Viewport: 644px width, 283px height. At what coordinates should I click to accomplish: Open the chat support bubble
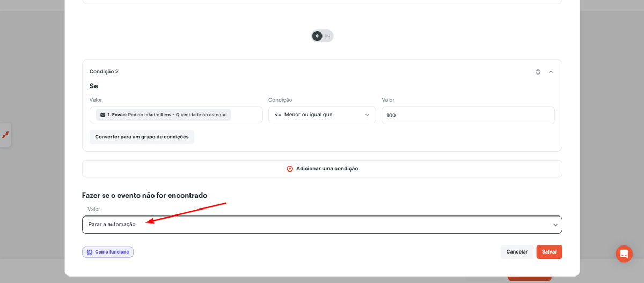pyautogui.click(x=624, y=254)
